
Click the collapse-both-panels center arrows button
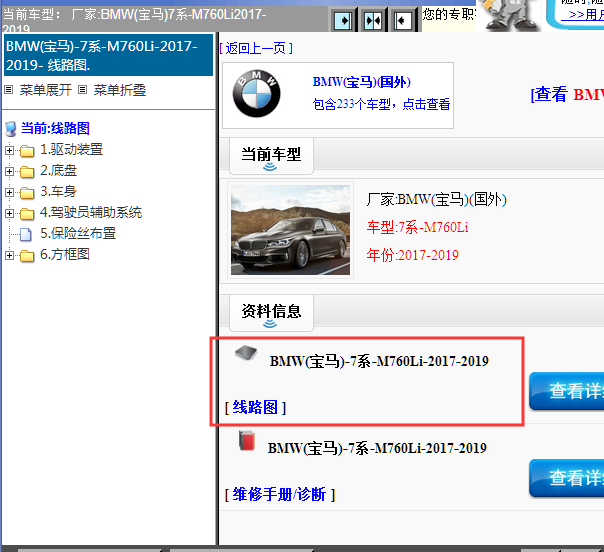(x=372, y=20)
